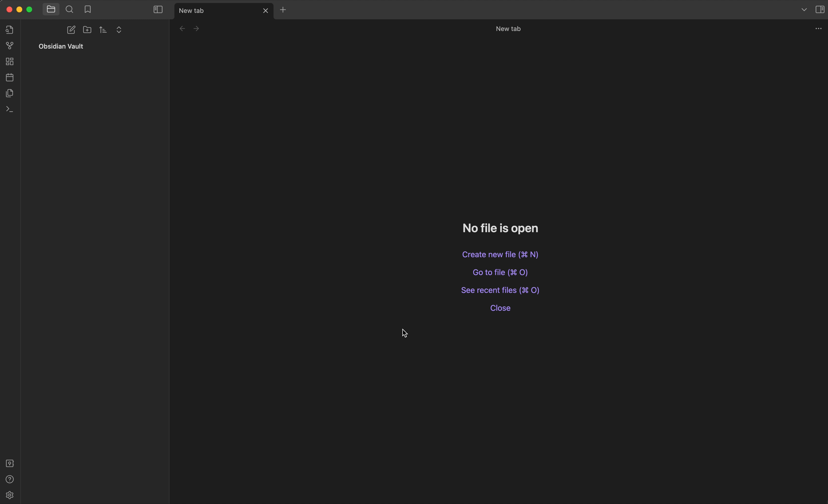Open more options for the current pane

(x=818, y=28)
